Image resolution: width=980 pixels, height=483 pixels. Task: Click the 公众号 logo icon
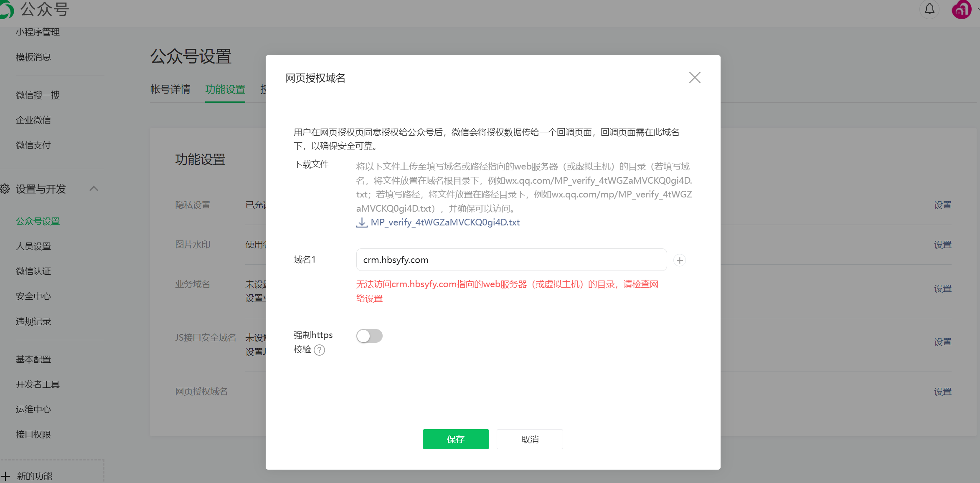tap(6, 9)
